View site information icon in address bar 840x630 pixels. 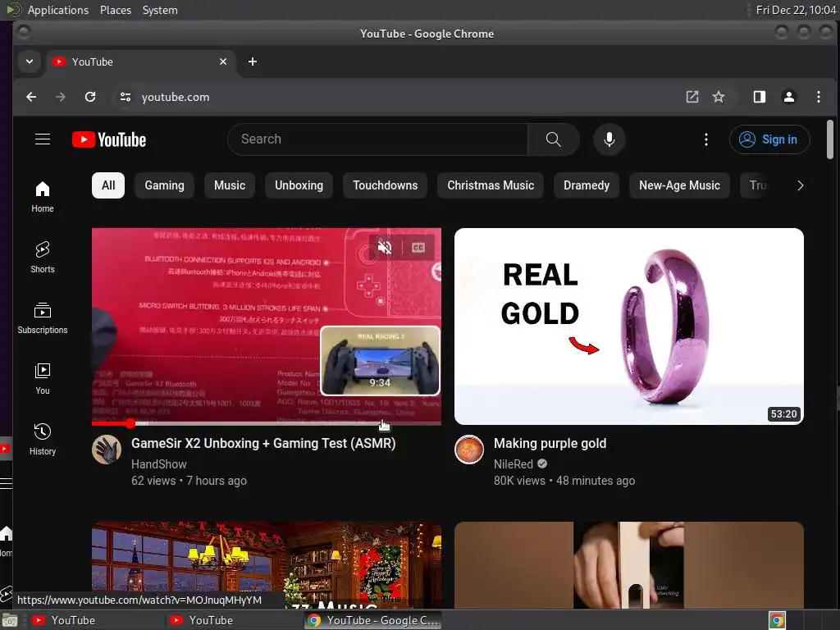(126, 97)
